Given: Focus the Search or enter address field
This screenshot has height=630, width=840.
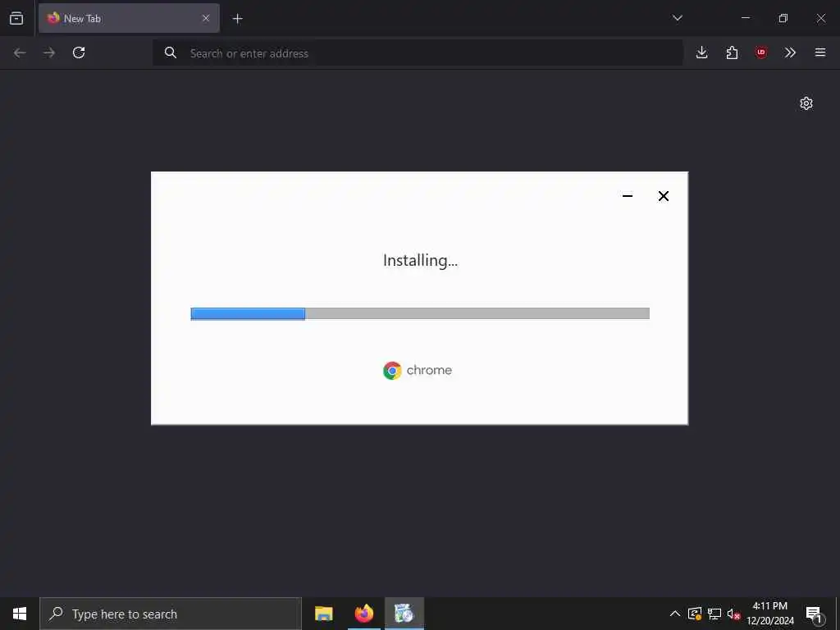Looking at the screenshot, I should coord(418,53).
